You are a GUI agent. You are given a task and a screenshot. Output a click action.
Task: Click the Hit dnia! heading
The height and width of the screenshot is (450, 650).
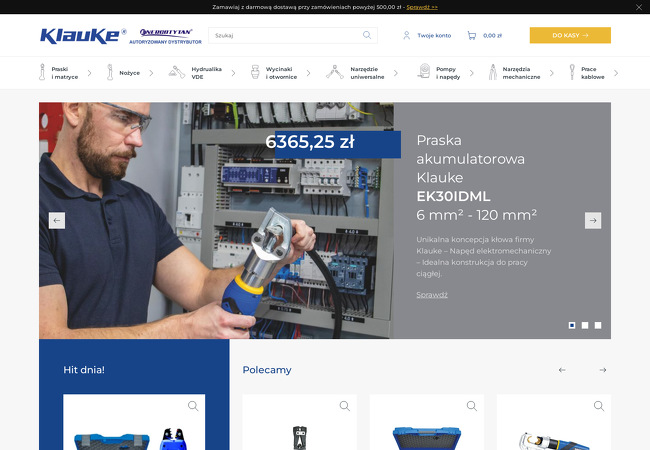[x=84, y=370]
